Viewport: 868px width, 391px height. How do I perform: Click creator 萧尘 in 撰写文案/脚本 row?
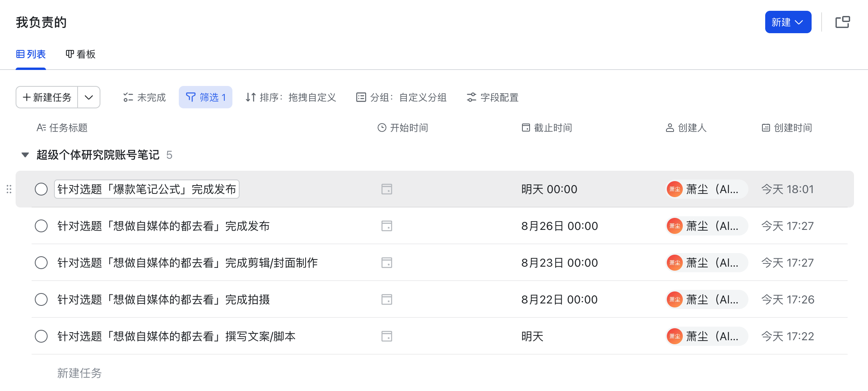706,336
